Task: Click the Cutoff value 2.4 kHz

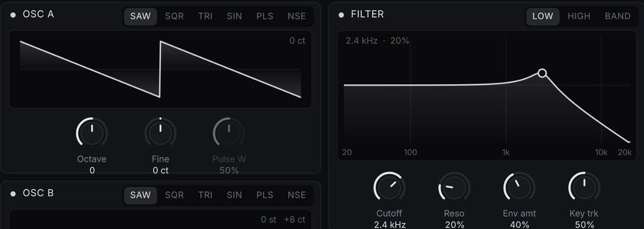Action: 390,225
